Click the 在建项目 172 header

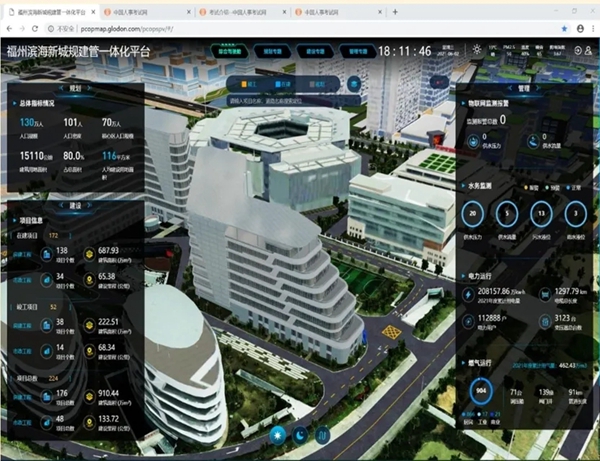(41, 236)
